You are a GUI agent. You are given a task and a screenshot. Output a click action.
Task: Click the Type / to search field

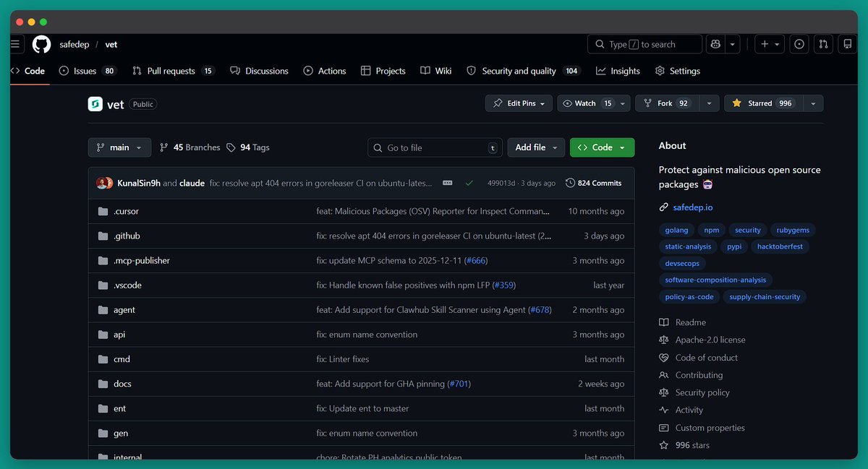click(644, 44)
